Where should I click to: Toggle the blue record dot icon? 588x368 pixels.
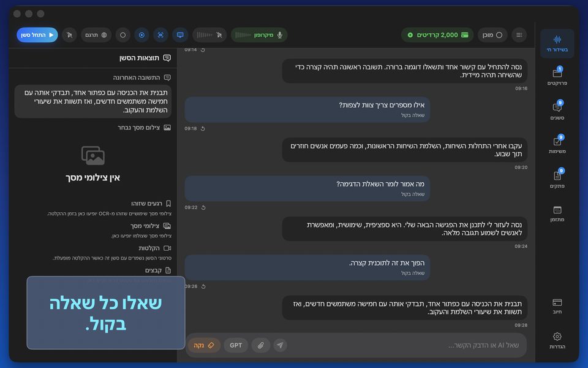pyautogui.click(x=141, y=35)
